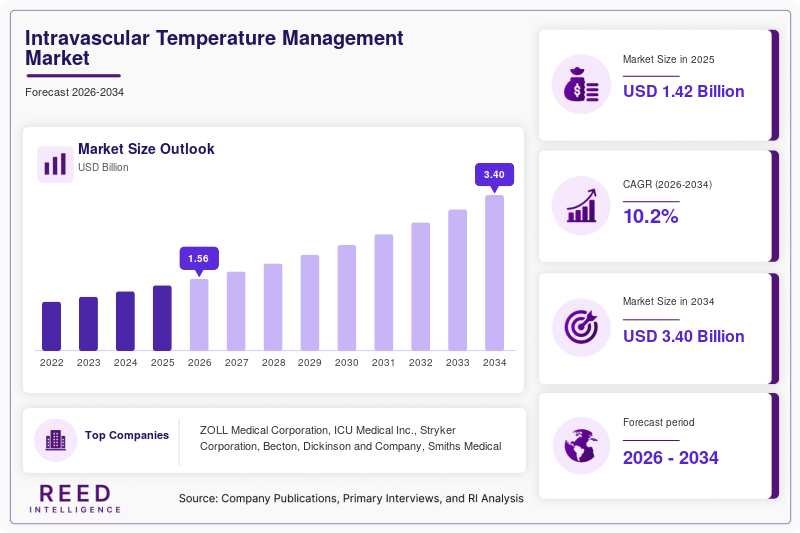Select the 2023 bar in the chart

[x=88, y=324]
